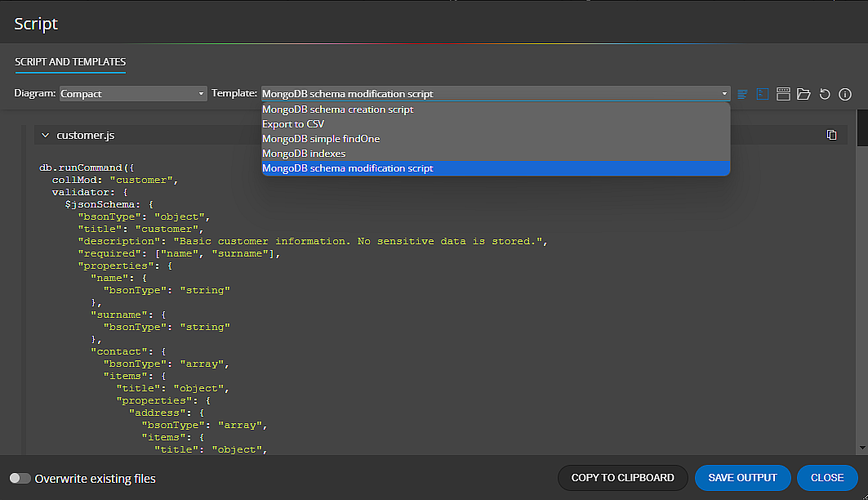Open the template editor icon
Image resolution: width=868 pixels, height=500 pixels.
[783, 94]
